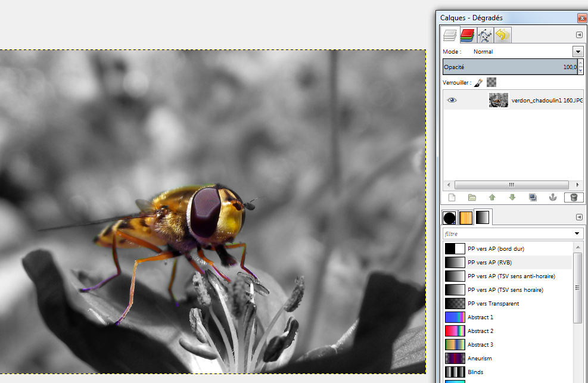This screenshot has width=588, height=383.
Task: Switch to the Patterns tab
Action: pos(466,218)
